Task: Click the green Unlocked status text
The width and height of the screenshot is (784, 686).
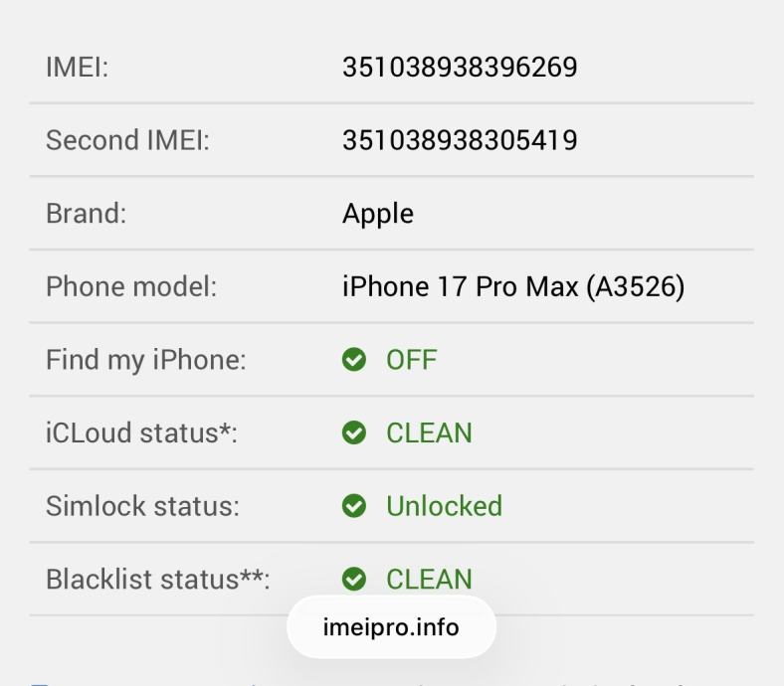Action: (x=444, y=506)
